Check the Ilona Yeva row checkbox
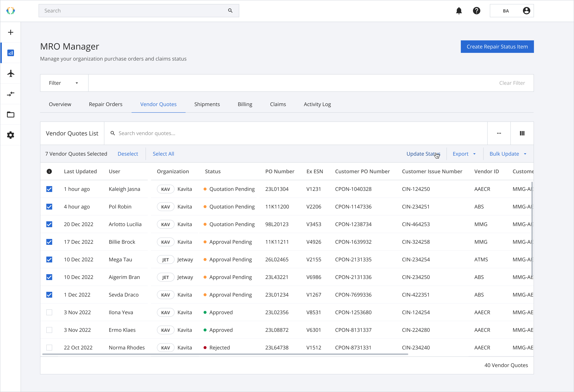The width and height of the screenshot is (574, 392). pos(49,313)
